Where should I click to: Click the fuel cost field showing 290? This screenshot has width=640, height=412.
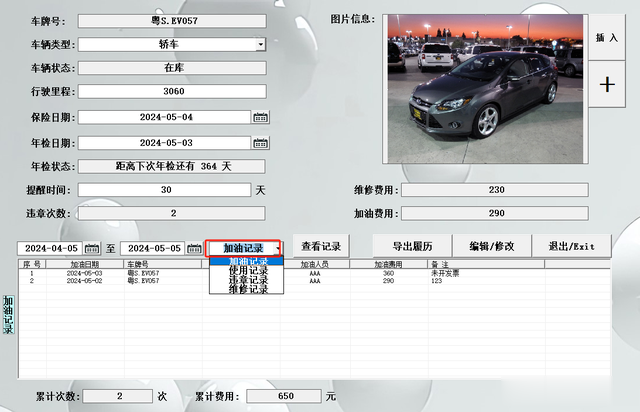point(495,213)
